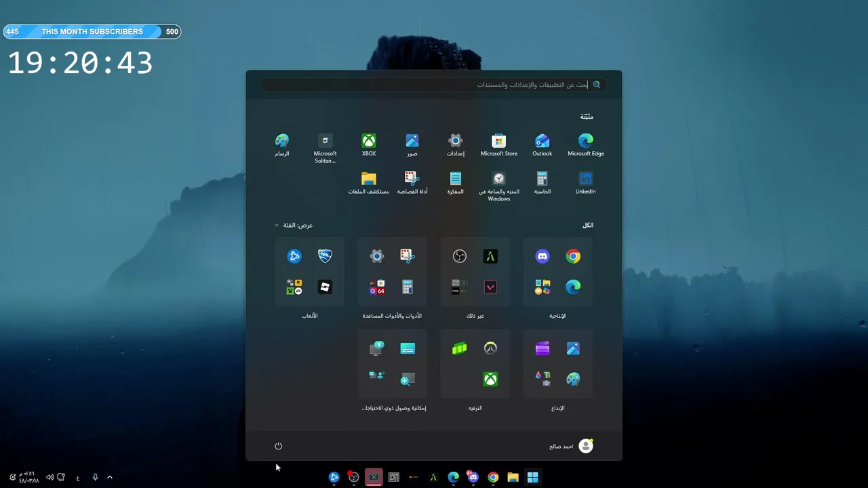Expand the accessibility group's small app cluster
Screen dimensions: 868x488
pos(377,375)
